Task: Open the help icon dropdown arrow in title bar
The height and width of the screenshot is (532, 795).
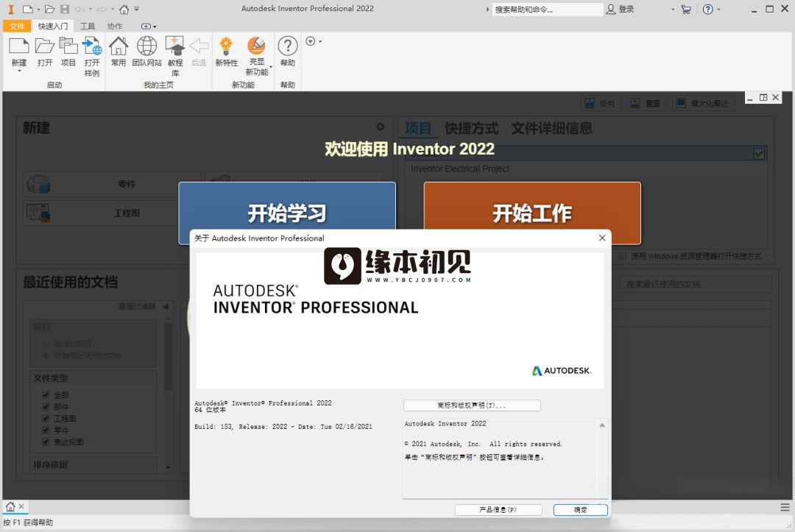Action: [x=718, y=9]
